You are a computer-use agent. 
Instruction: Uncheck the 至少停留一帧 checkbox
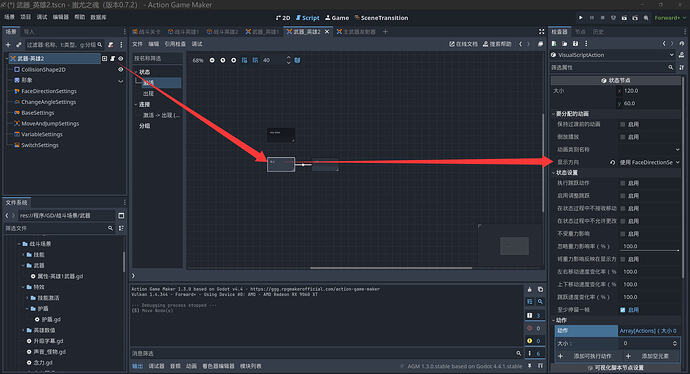622,310
